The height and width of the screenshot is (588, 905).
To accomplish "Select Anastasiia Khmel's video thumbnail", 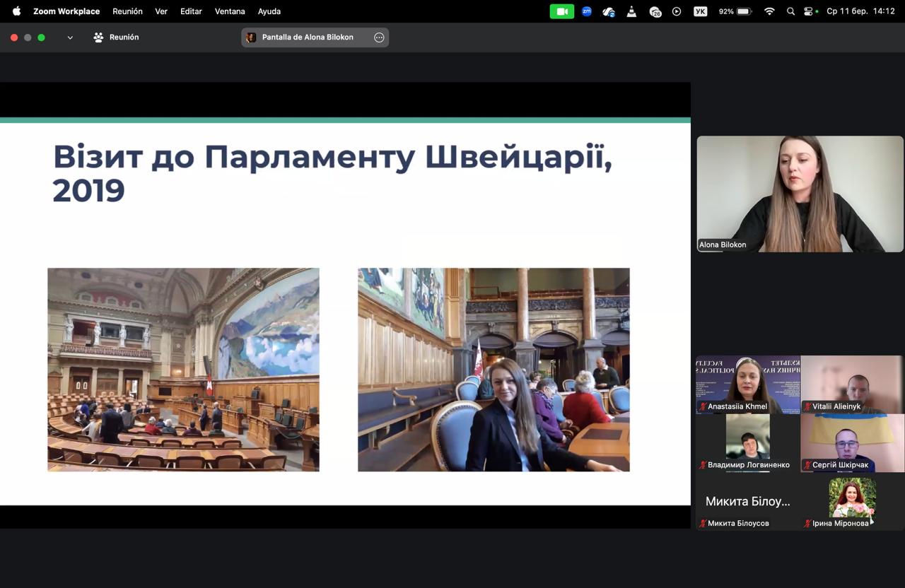I will point(747,384).
